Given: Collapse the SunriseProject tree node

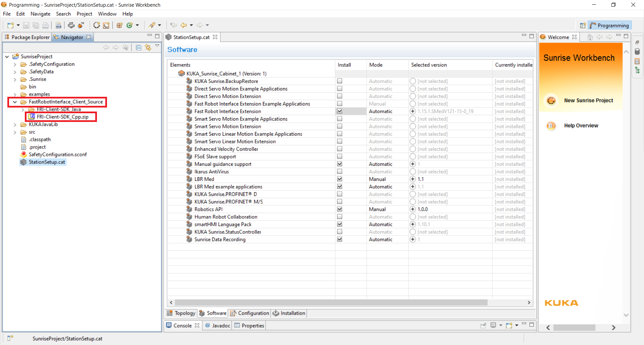Looking at the screenshot, I should (x=7, y=57).
